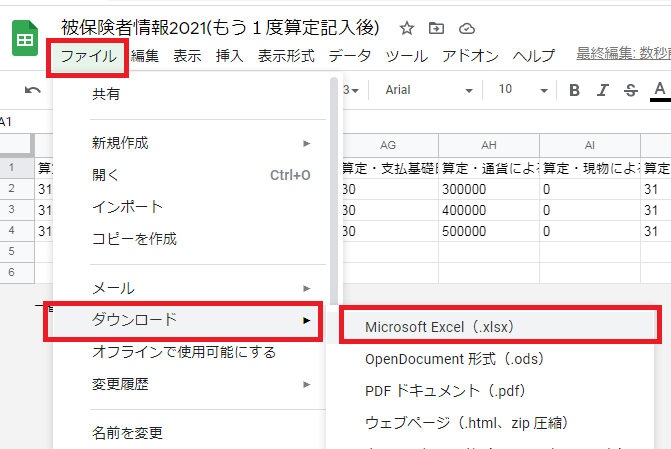The width and height of the screenshot is (671, 449).
Task: Toggle bold formatting
Action: tap(574, 90)
